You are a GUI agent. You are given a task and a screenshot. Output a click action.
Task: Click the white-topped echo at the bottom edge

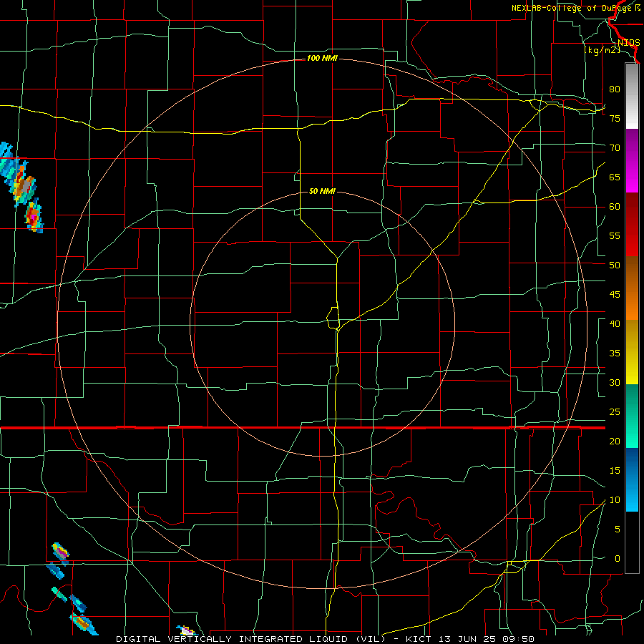pos(187,630)
